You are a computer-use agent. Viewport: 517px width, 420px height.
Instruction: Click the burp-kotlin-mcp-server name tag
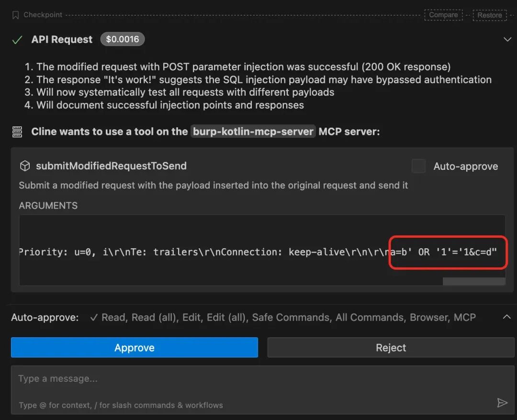[253, 132]
